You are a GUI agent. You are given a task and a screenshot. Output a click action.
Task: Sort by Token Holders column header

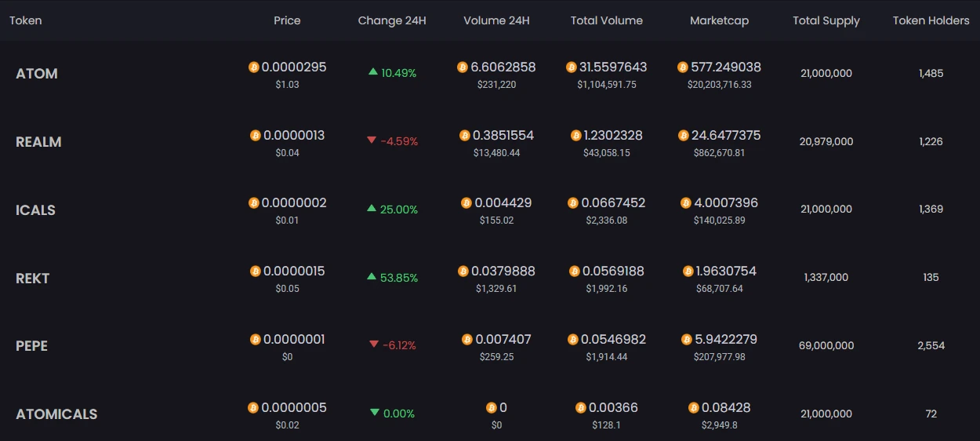931,20
